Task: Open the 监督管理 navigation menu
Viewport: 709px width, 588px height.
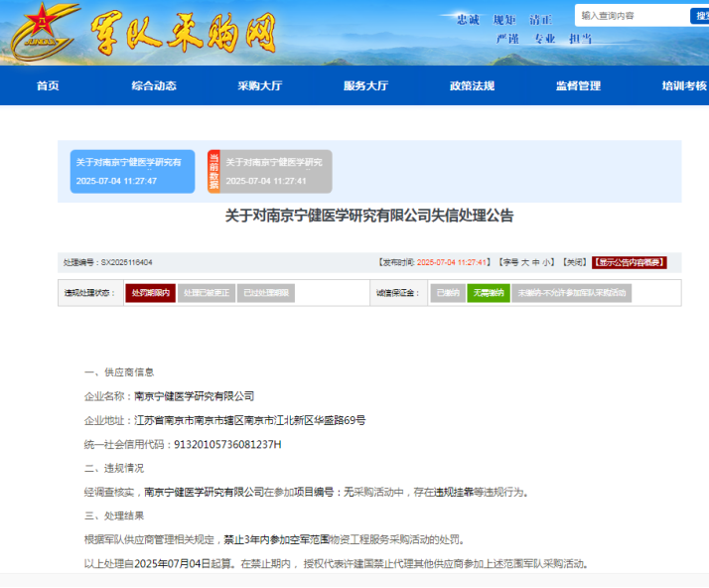Action: [x=578, y=85]
